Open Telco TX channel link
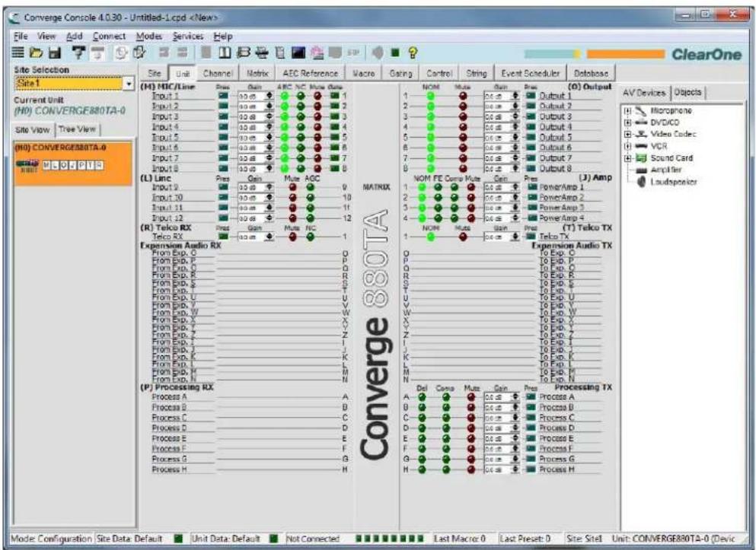This screenshot has width=756, height=550. (x=554, y=237)
